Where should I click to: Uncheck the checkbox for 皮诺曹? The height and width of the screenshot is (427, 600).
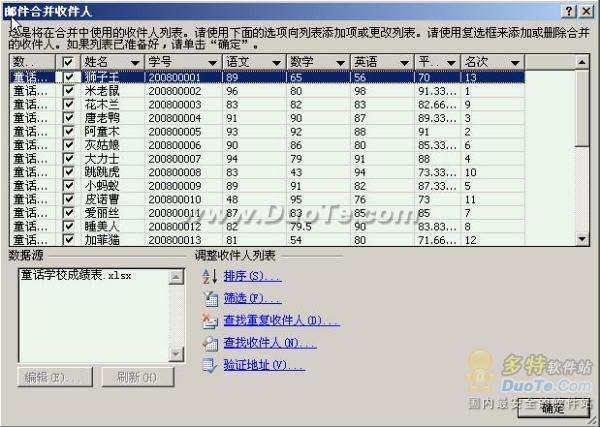click(x=68, y=199)
